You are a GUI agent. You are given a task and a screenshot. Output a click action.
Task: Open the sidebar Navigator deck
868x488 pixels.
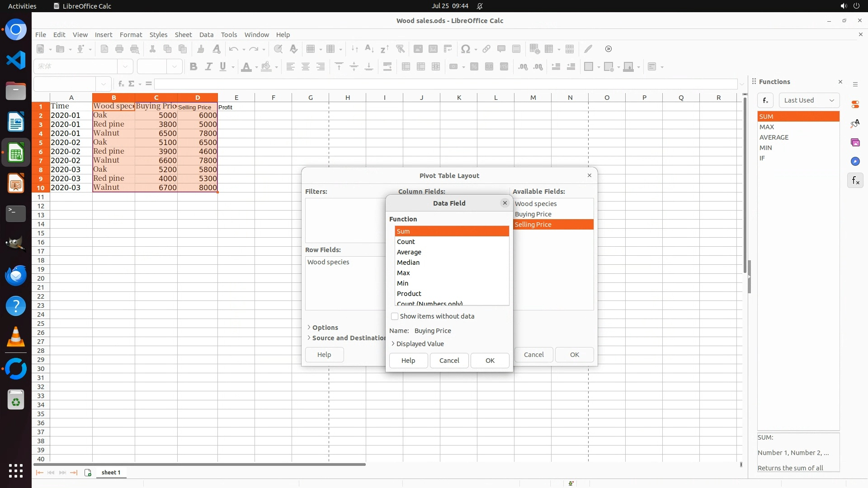tap(855, 161)
